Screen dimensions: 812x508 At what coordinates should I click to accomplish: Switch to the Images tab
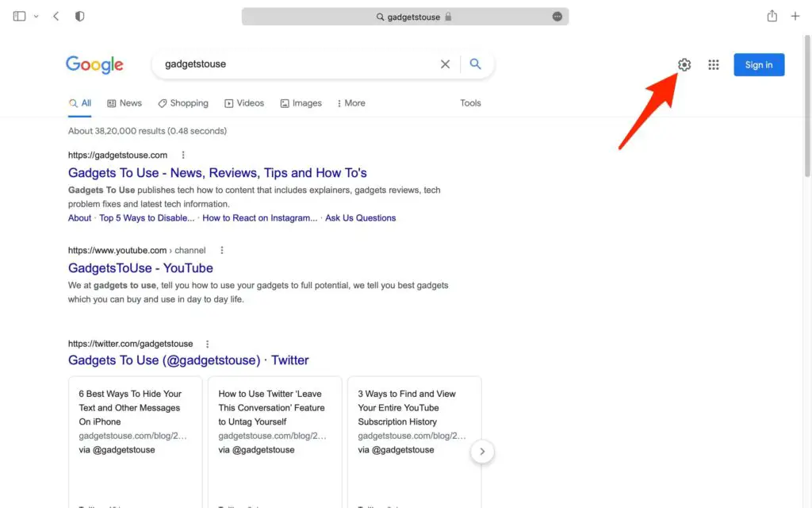click(x=301, y=103)
